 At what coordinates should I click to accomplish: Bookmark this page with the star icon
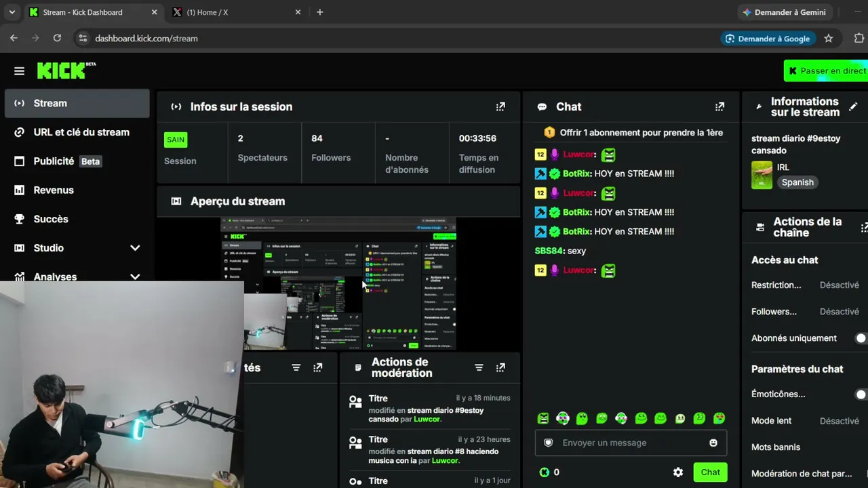pyautogui.click(x=828, y=39)
